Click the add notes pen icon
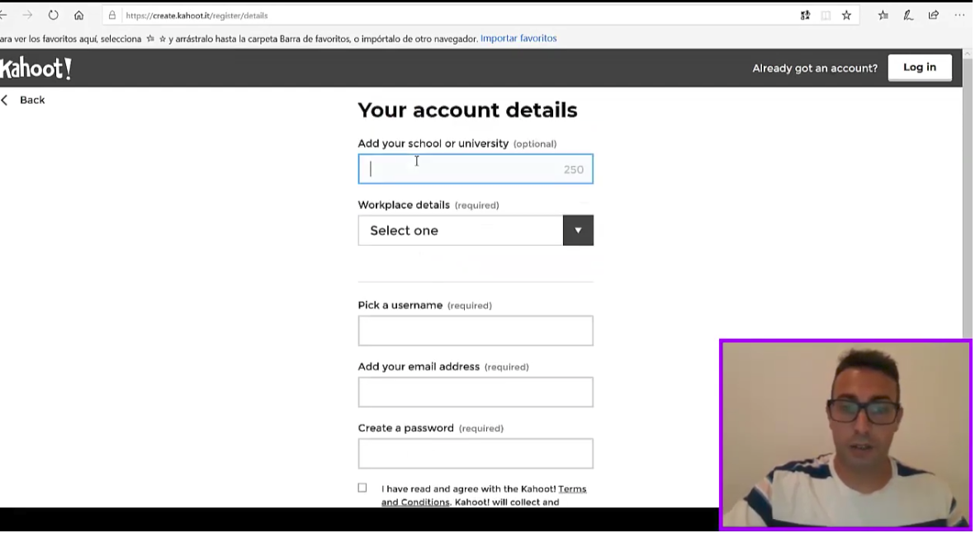980x533 pixels. tap(908, 16)
